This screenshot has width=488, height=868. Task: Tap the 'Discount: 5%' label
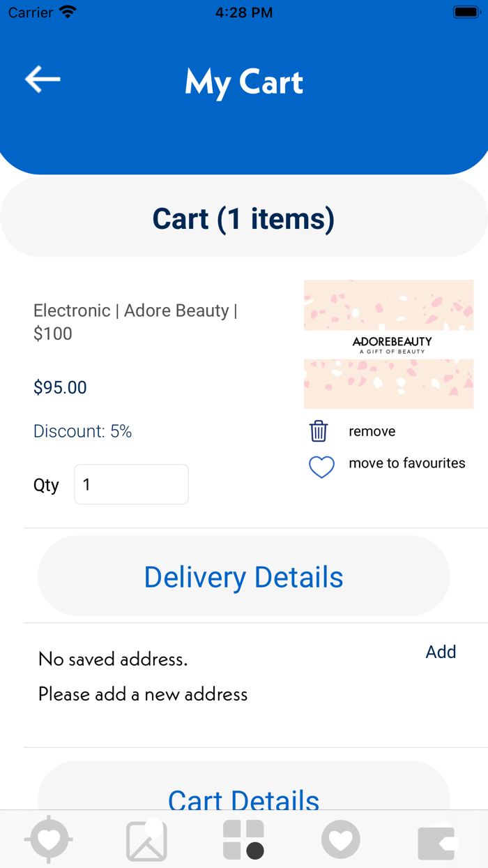(x=82, y=431)
